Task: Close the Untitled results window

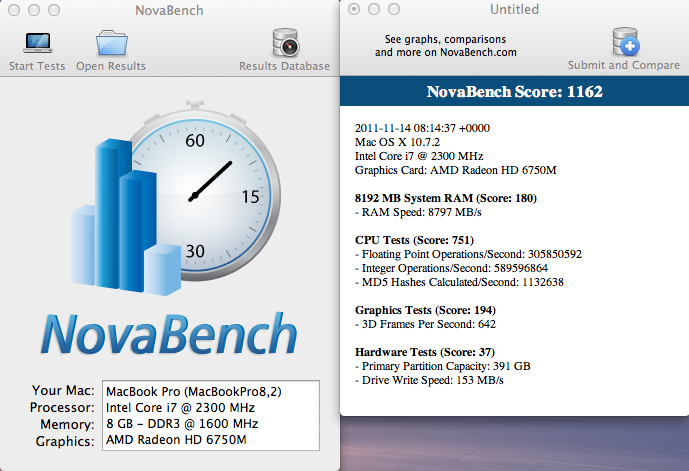Action: click(355, 10)
